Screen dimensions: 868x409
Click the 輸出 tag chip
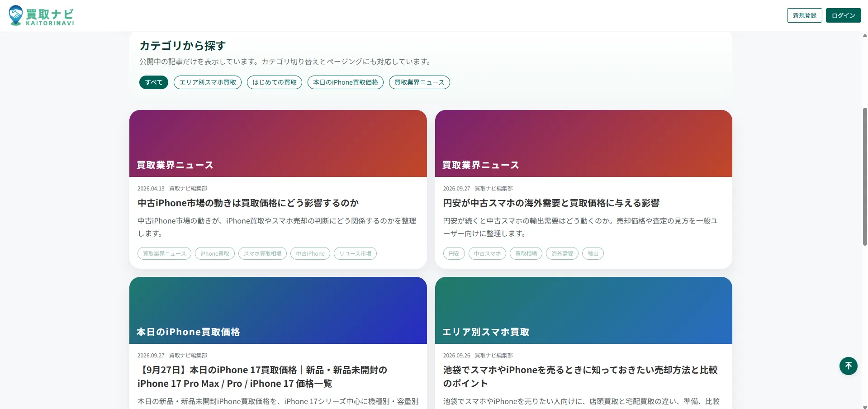(593, 253)
